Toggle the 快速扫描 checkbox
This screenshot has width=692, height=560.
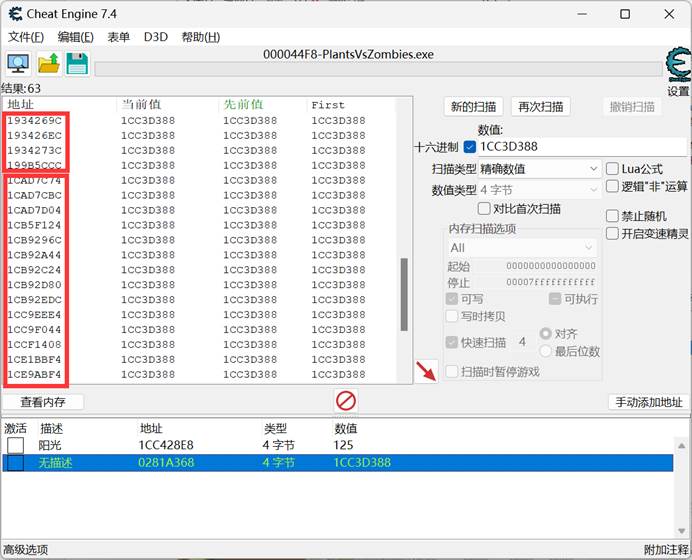[451, 342]
